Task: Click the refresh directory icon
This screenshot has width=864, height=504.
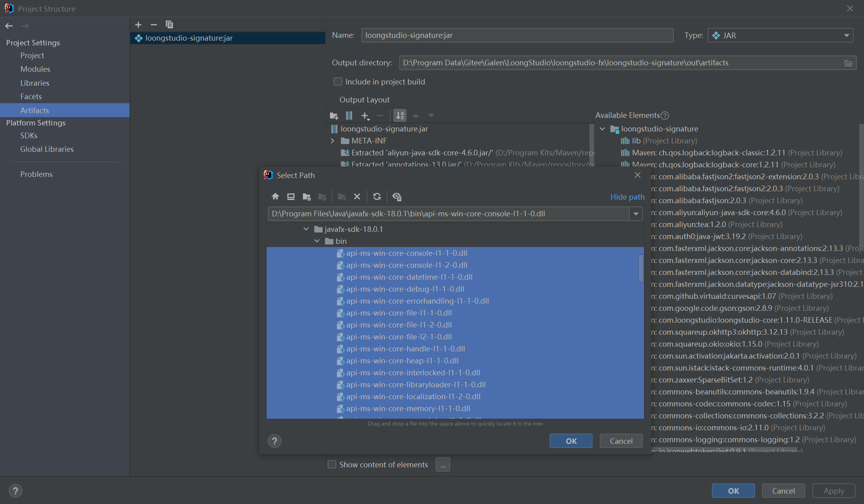Action: point(376,196)
